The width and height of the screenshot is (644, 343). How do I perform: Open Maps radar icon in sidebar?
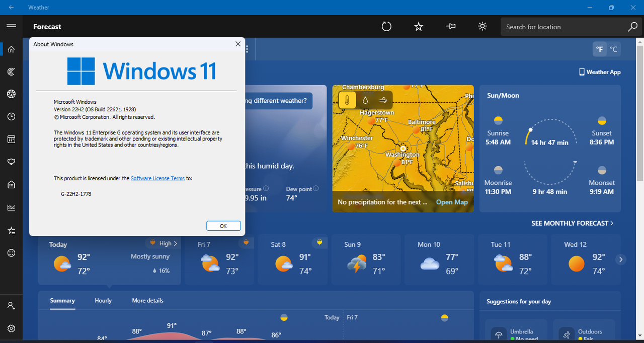[11, 72]
